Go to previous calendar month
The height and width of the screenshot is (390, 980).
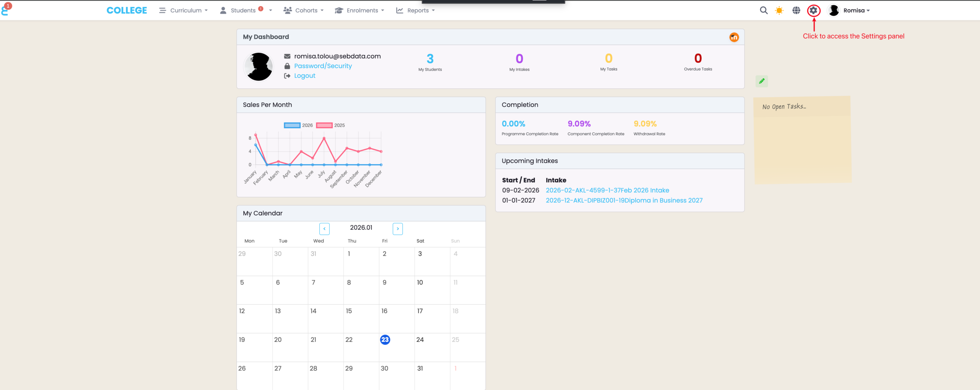324,228
